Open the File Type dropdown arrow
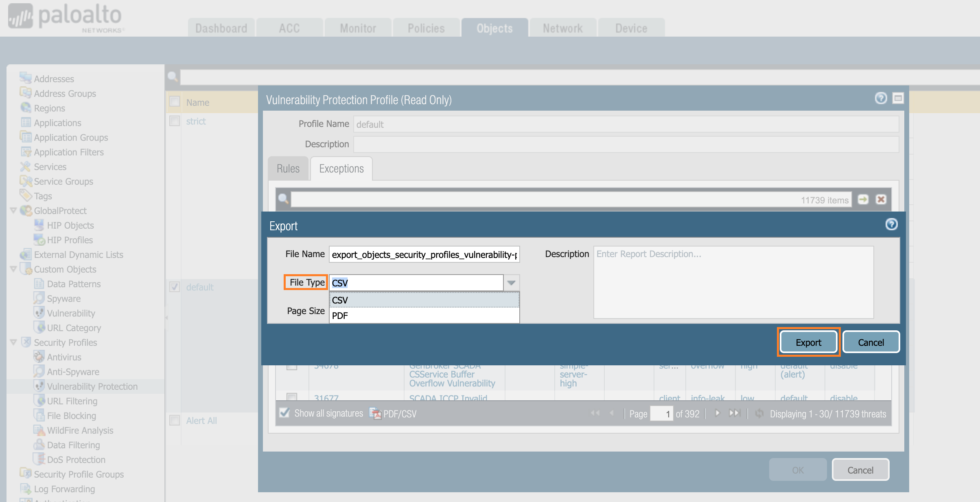Viewport: 980px width, 502px height. pyautogui.click(x=511, y=283)
